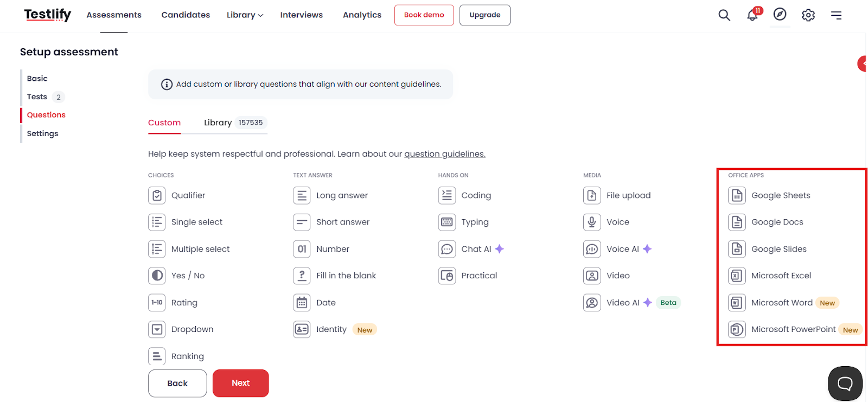Click the red Next button

click(x=241, y=383)
